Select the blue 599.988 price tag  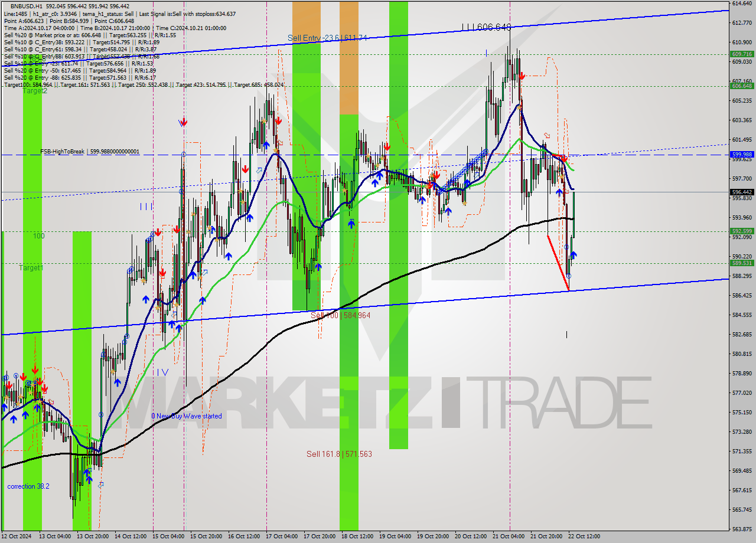coord(742,155)
